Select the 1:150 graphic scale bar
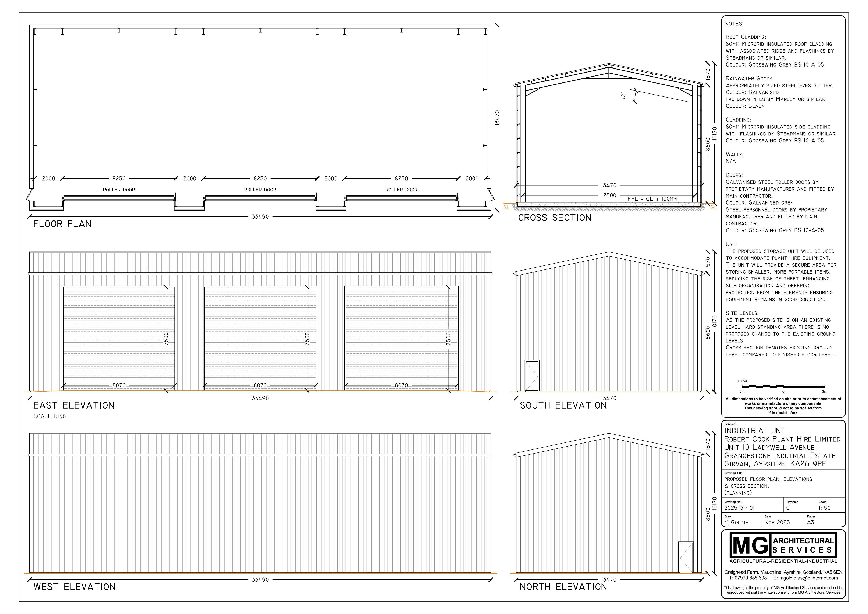 pyautogui.click(x=783, y=387)
